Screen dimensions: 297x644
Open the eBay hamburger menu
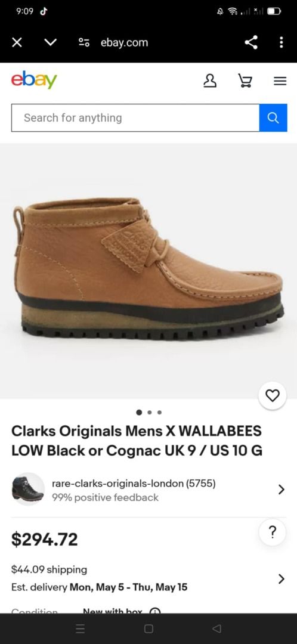pyautogui.click(x=280, y=81)
